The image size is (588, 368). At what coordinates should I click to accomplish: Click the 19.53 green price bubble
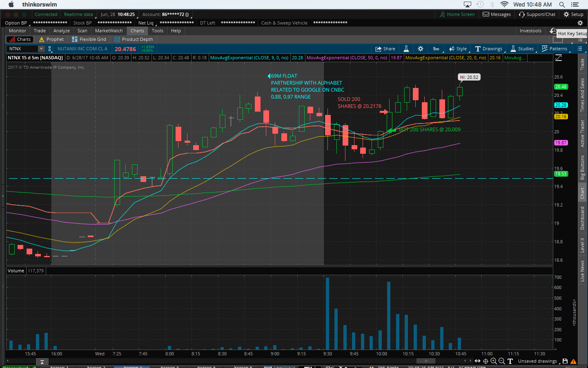pos(561,174)
